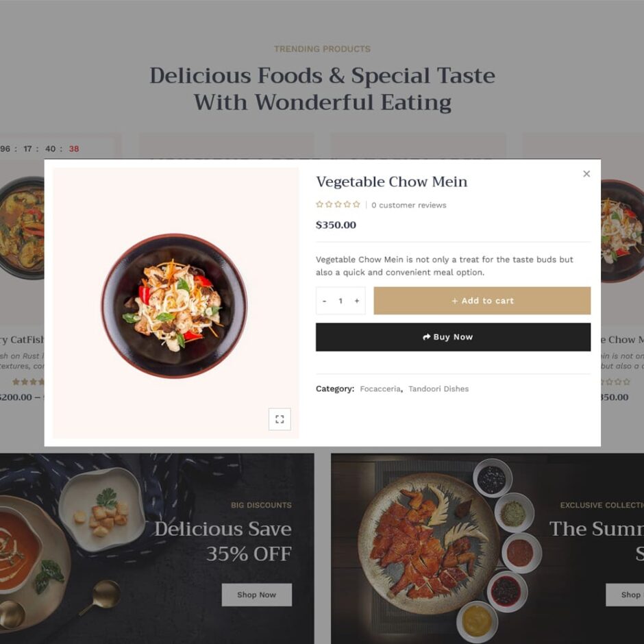Decrease quantity with the minus button
Screen dimensions: 644x644
325,301
